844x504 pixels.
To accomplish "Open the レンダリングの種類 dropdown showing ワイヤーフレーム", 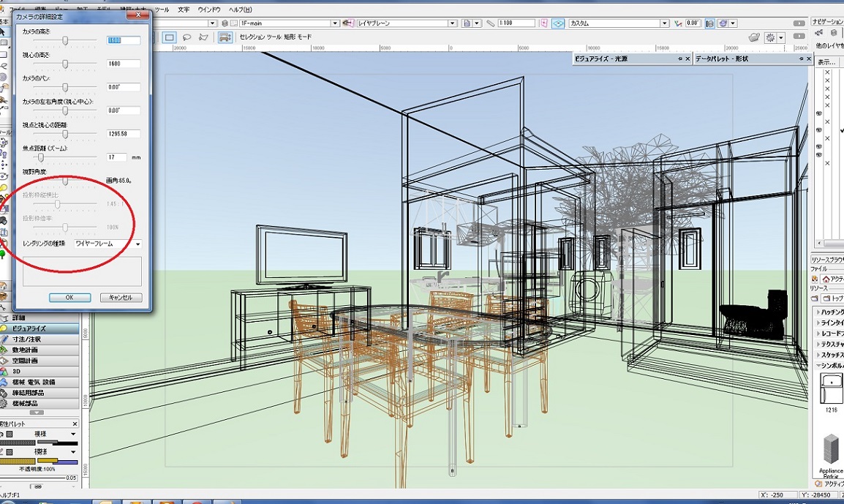I will click(108, 244).
